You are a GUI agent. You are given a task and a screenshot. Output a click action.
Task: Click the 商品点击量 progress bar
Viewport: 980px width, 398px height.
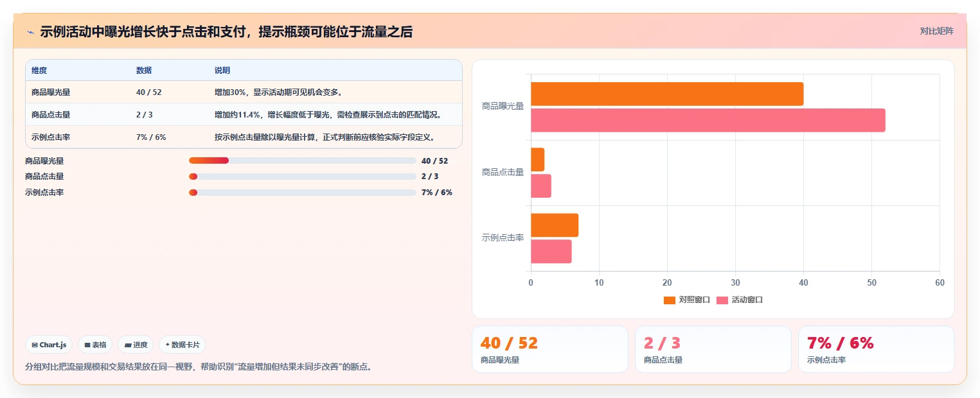(303, 177)
